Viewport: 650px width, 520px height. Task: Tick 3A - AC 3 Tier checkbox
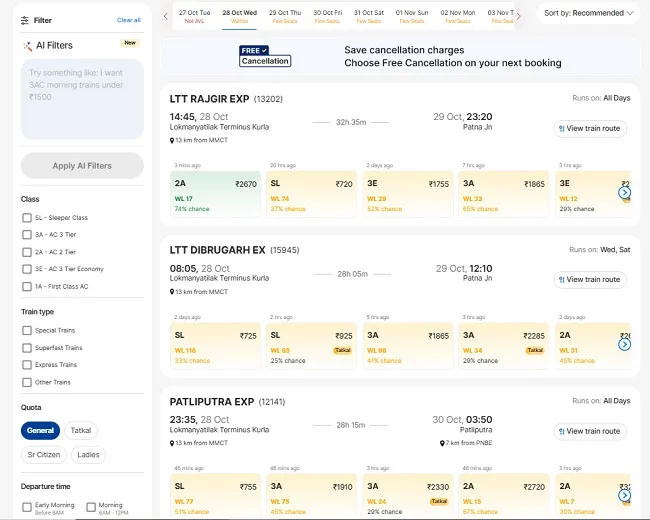27,235
